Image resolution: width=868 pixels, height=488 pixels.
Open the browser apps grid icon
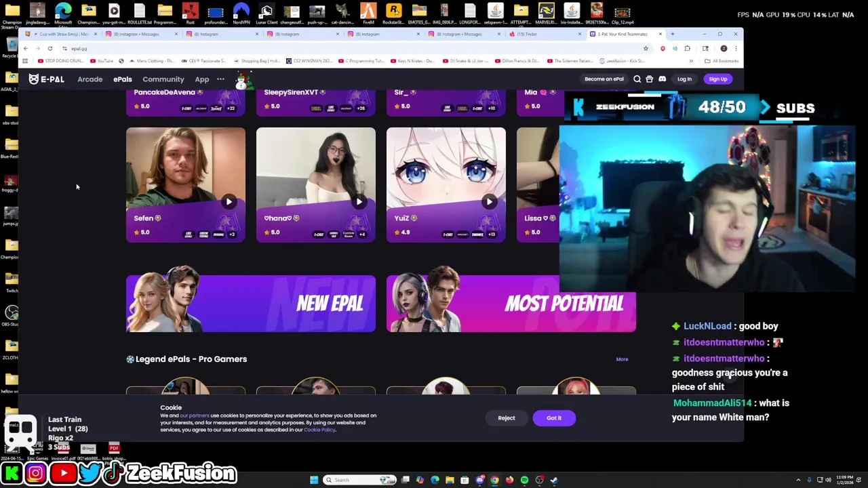click(25, 61)
